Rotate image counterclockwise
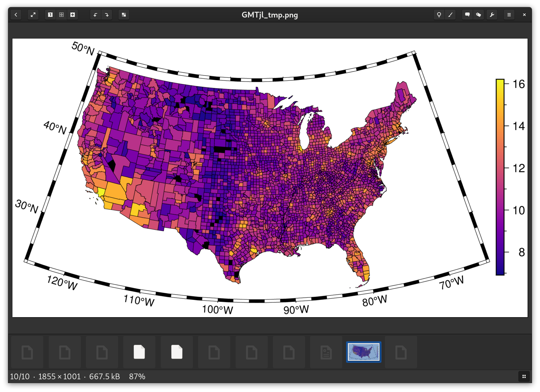The image size is (540, 392). click(x=95, y=15)
